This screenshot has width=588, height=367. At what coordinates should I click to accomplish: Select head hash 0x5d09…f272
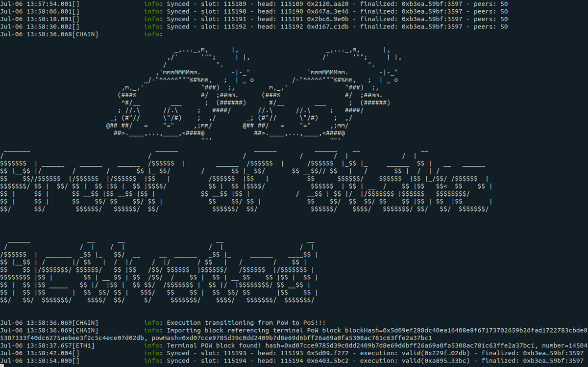[328, 353]
